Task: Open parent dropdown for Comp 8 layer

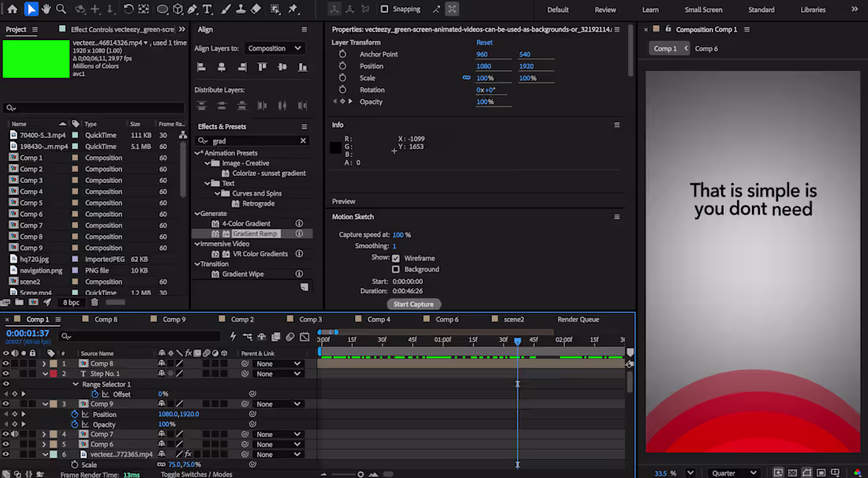Action: tap(278, 364)
